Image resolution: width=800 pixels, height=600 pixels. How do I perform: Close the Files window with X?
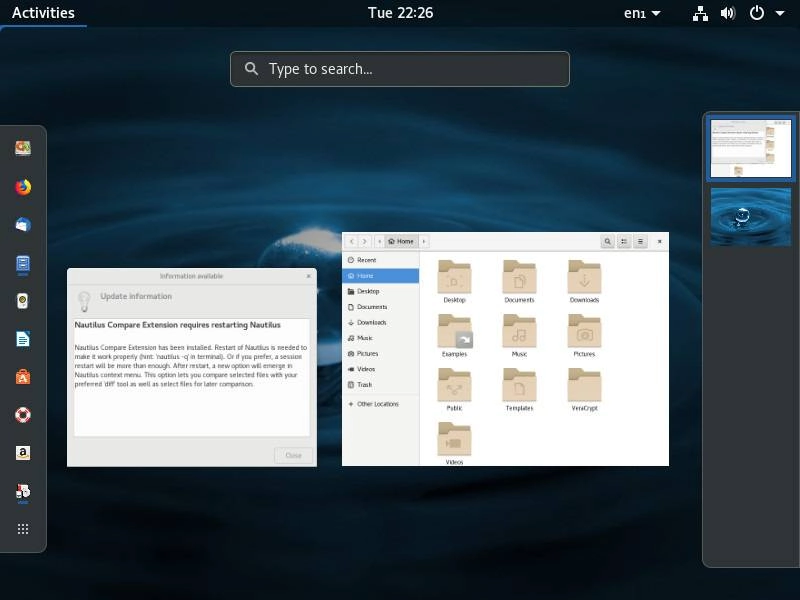click(659, 241)
